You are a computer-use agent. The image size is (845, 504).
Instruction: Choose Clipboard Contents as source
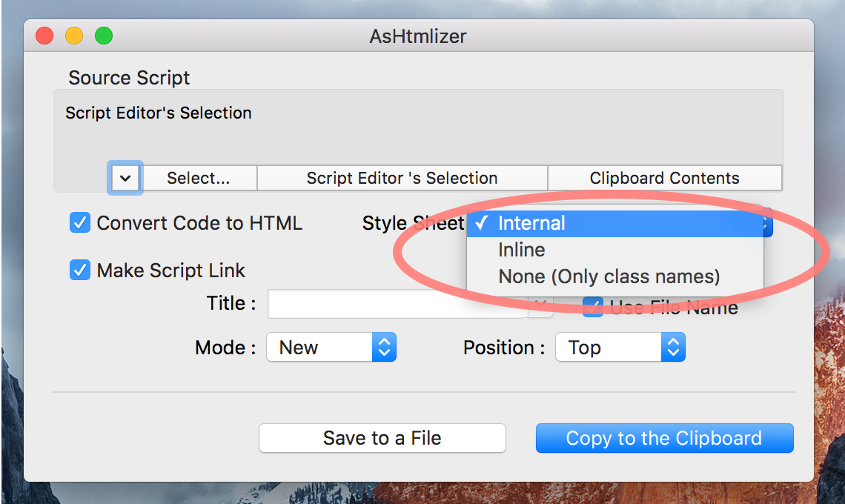[664, 178]
